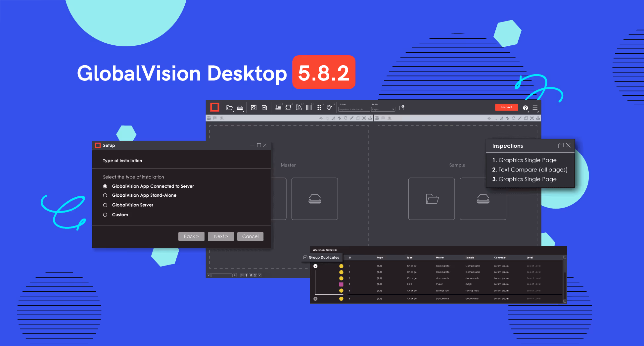This screenshot has width=644, height=346.
Task: Close the Inspections panel
Action: [x=568, y=145]
